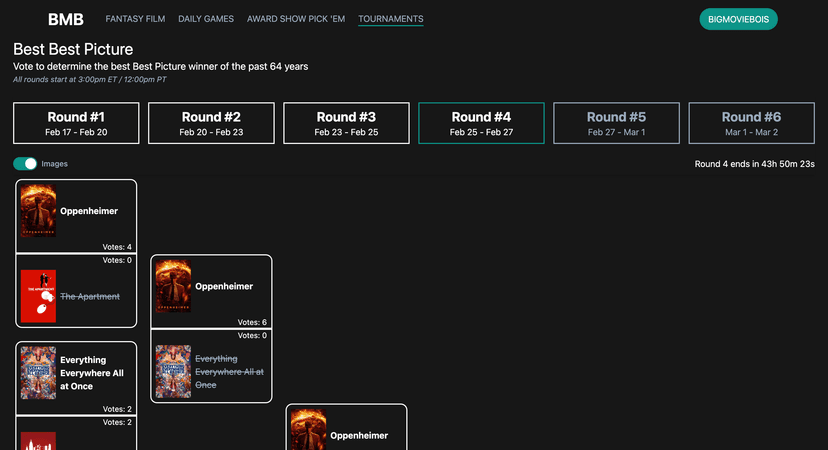The height and width of the screenshot is (450, 828).
Task: Click the partially visible red poster at bottom
Action: (38, 441)
